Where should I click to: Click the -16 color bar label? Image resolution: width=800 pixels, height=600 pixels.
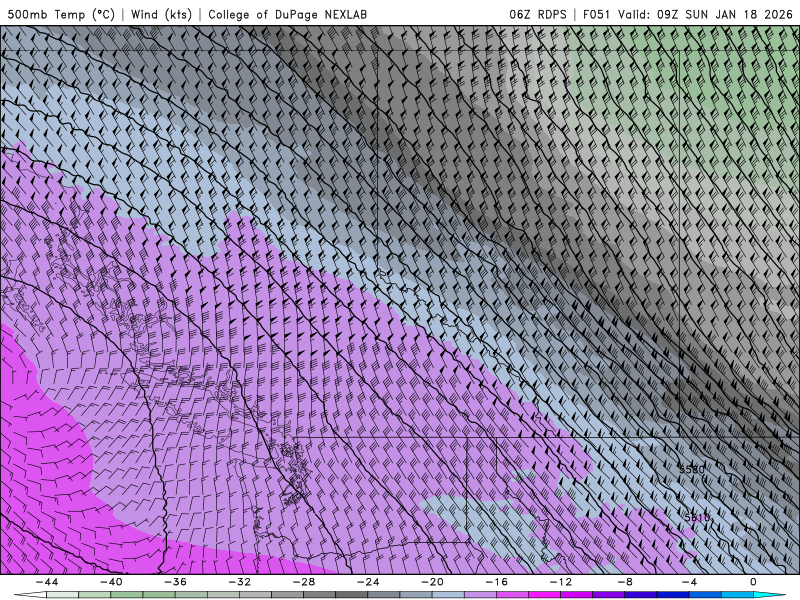[496, 582]
